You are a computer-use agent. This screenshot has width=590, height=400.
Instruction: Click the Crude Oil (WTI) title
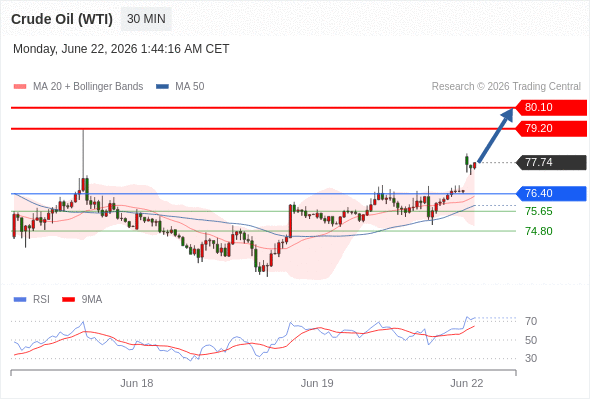[62, 19]
